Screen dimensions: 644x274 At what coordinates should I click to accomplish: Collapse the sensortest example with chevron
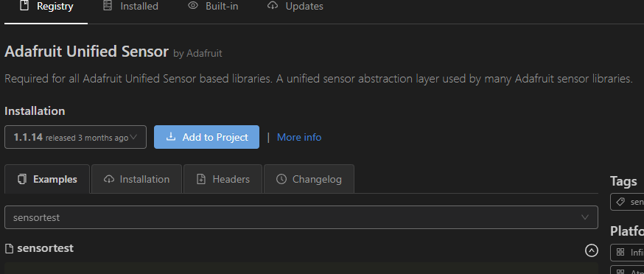coord(592,250)
